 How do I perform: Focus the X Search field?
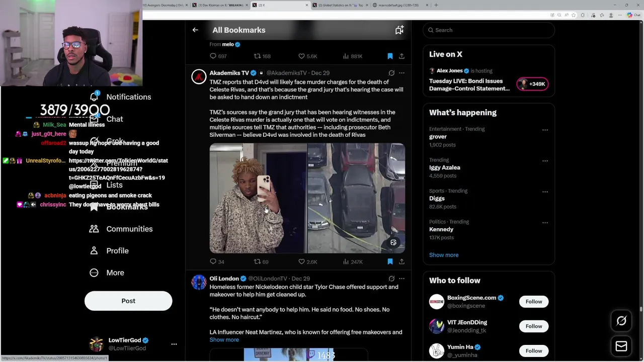click(489, 30)
